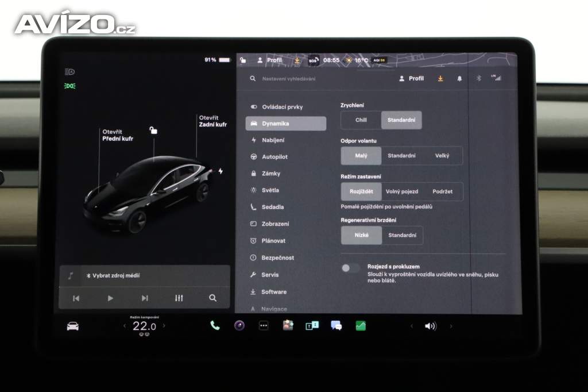Tap the car controls icon in bottom bar

(x=73, y=326)
